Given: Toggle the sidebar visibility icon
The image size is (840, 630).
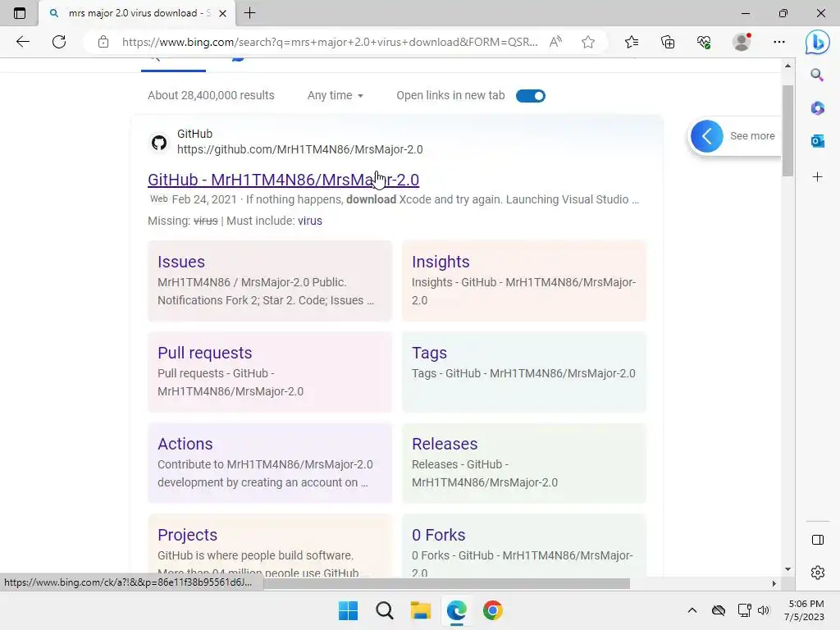Looking at the screenshot, I should [x=818, y=540].
